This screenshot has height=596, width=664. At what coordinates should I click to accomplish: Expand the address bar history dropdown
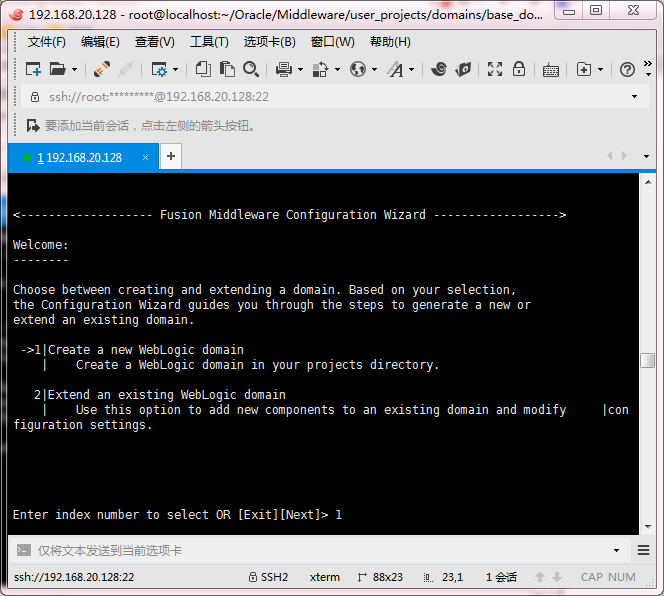(634, 97)
